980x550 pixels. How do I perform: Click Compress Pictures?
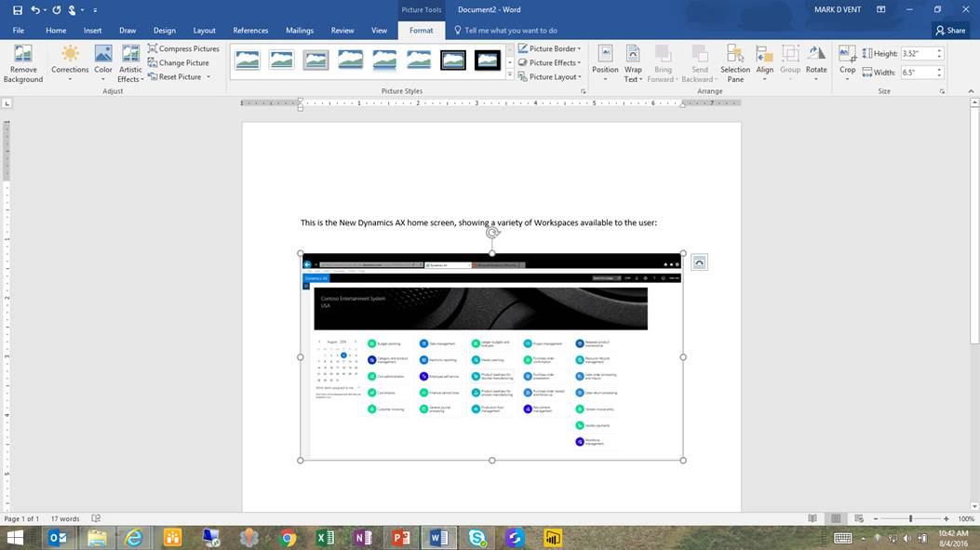183,48
